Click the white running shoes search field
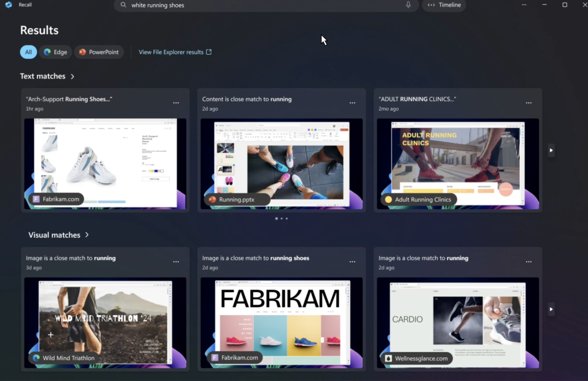The width and height of the screenshot is (588, 381). click(266, 5)
